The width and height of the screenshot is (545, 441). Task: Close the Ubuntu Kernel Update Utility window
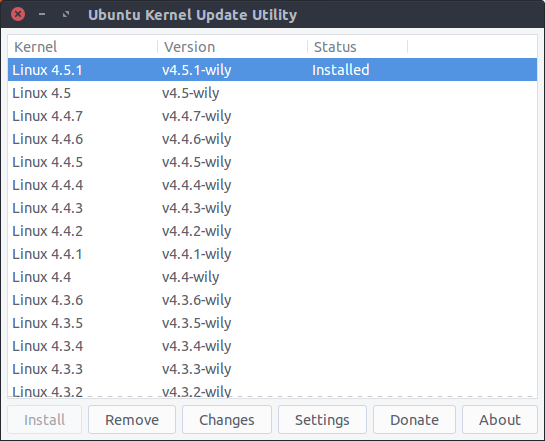click(18, 14)
